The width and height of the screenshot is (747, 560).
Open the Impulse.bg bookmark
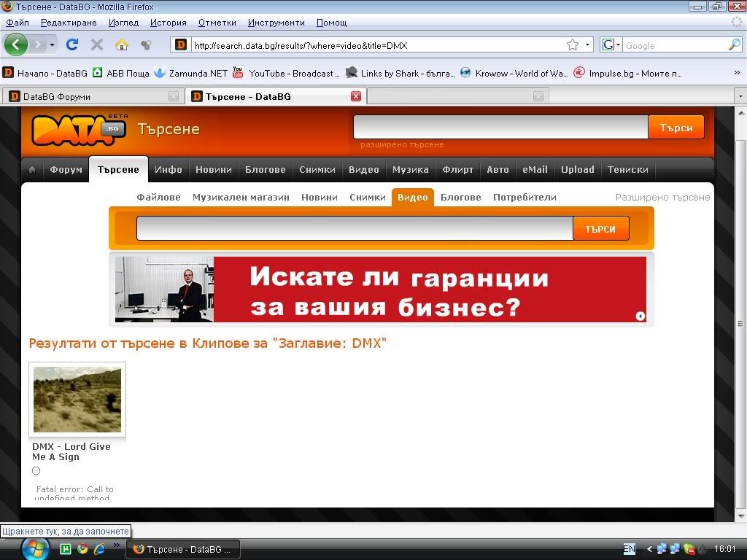[627, 73]
